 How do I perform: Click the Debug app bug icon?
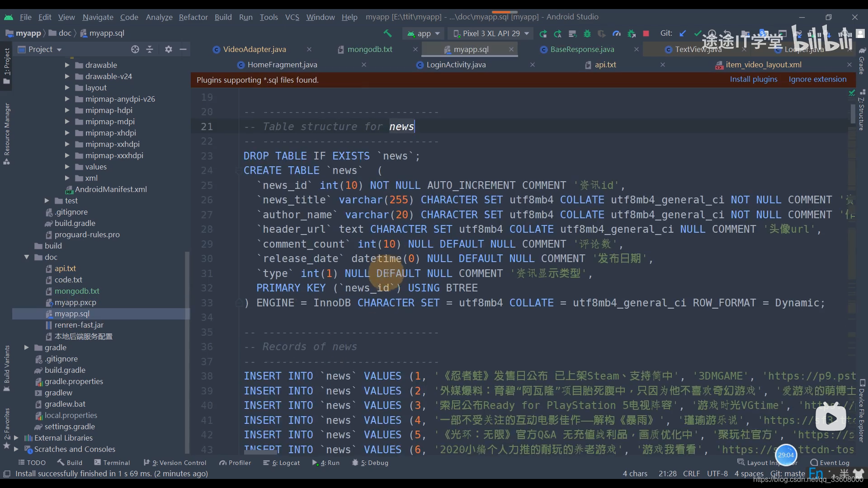tap(587, 33)
